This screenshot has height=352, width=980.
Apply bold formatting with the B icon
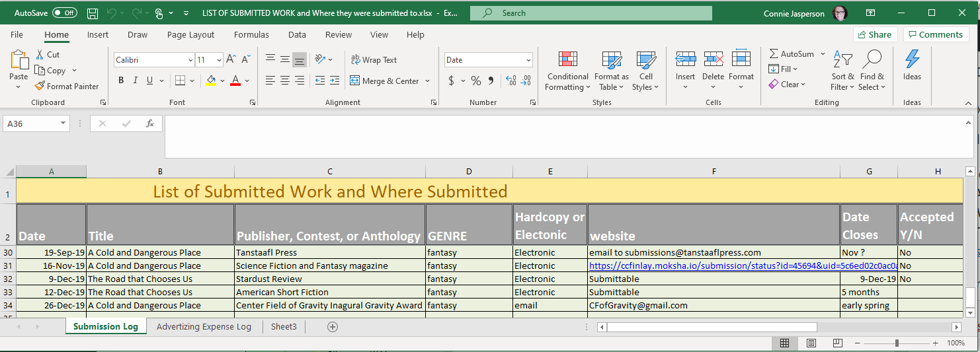(121, 81)
